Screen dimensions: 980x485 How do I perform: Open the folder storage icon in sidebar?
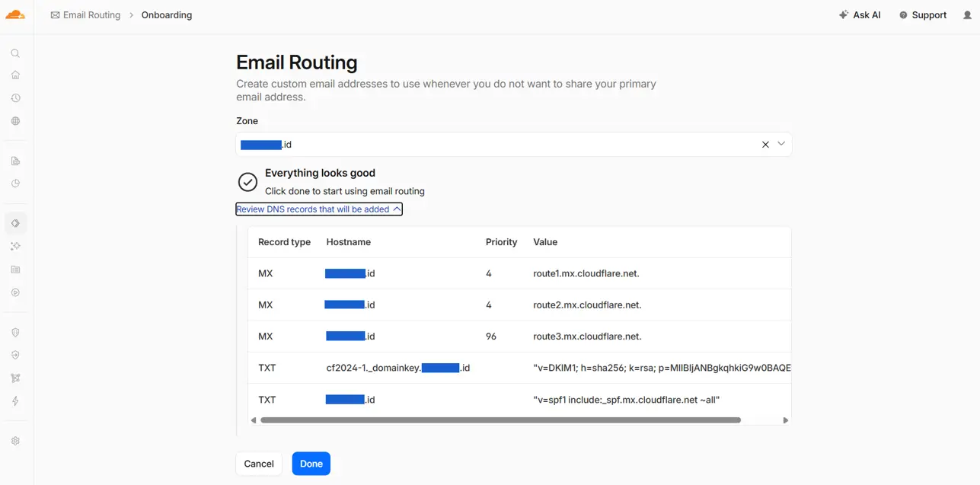coord(15,270)
